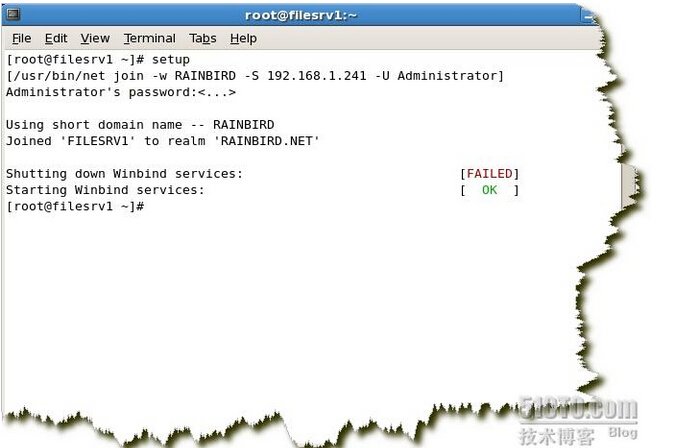Open the Edit menu
693x448 pixels.
tap(56, 38)
